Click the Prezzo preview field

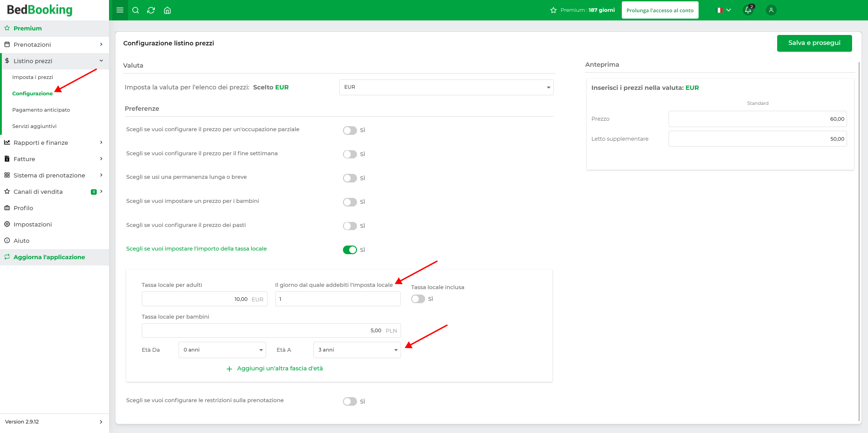pos(758,119)
